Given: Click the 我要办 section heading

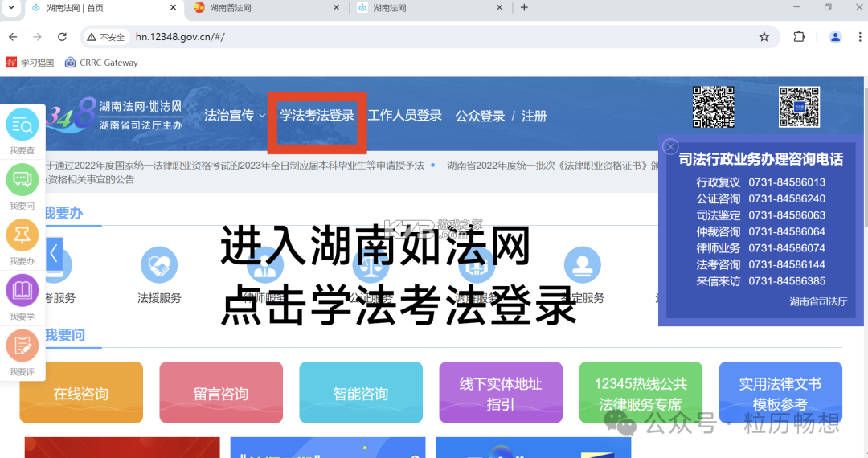Looking at the screenshot, I should 63,213.
